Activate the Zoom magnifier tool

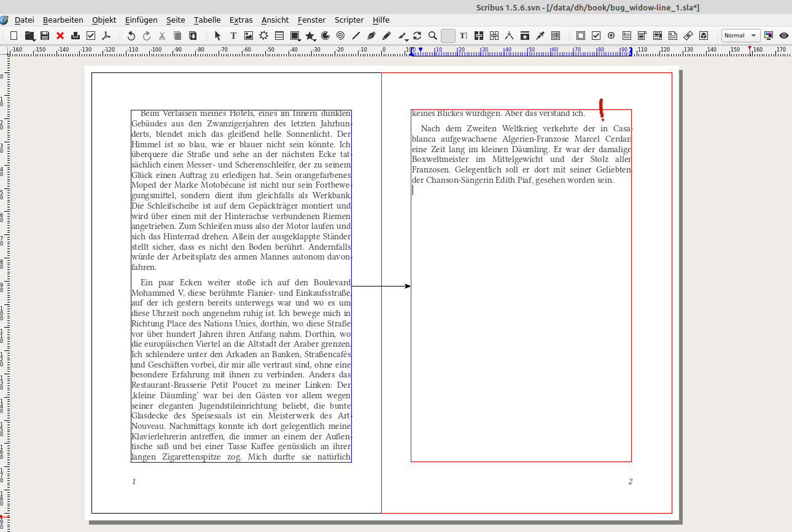[432, 36]
